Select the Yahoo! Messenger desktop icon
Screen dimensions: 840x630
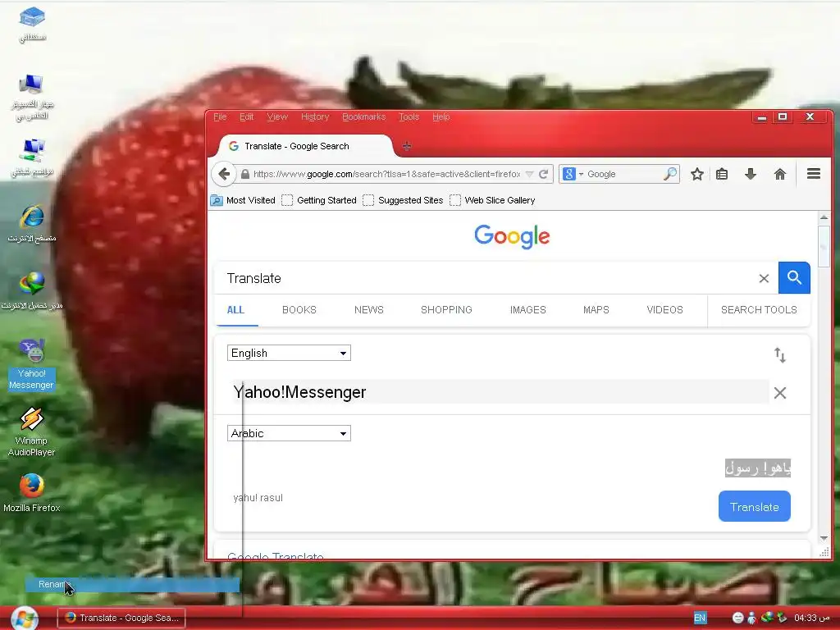click(x=32, y=364)
